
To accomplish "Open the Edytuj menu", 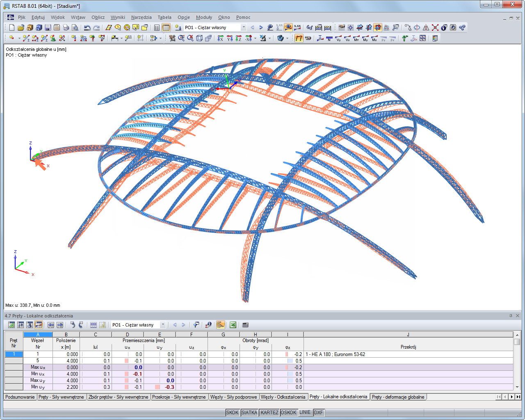I will point(38,17).
